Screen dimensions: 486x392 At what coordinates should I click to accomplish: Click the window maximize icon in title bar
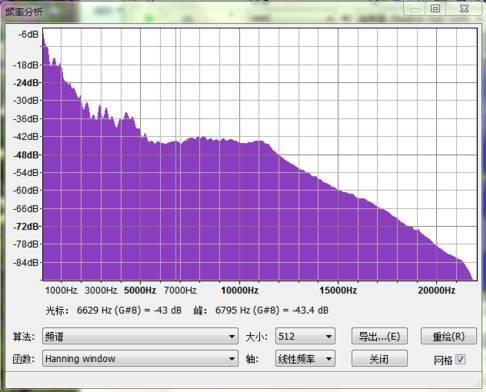click(435, 8)
